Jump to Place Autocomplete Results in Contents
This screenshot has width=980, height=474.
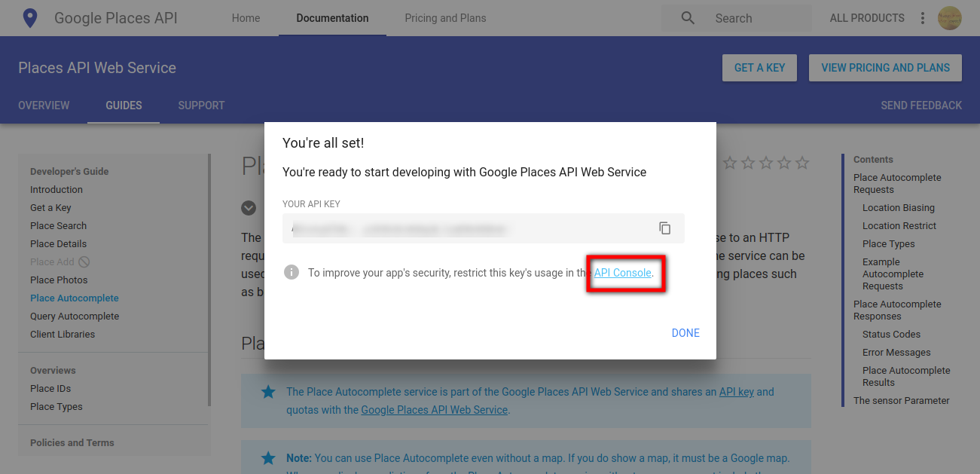coord(906,377)
